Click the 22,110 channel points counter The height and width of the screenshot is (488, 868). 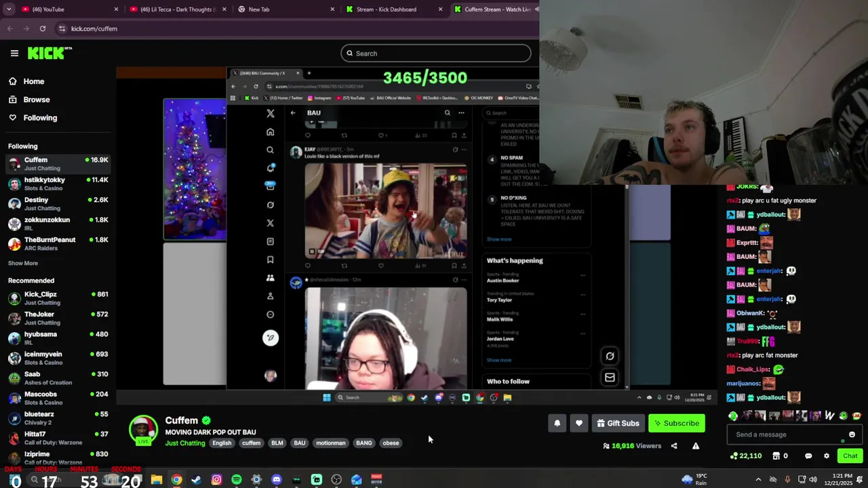[x=745, y=456]
